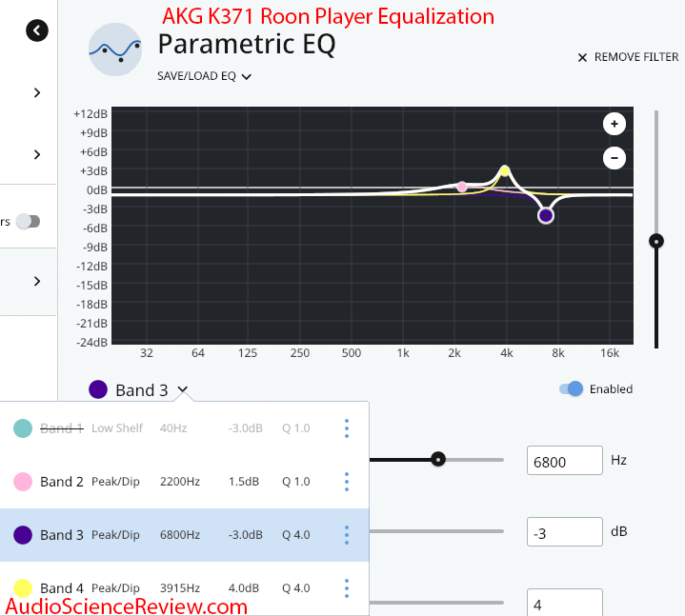Click the 16k frequency axis label
Screen dimensions: 685x616
(610, 353)
